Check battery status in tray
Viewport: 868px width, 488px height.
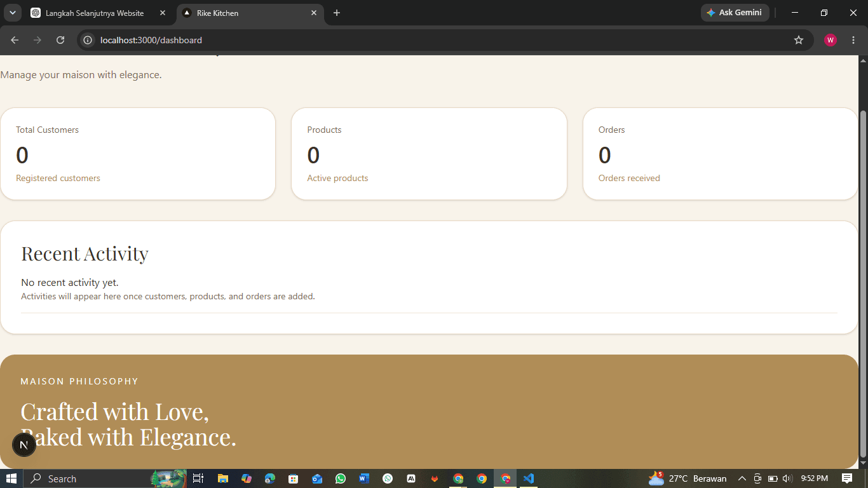pos(773,478)
